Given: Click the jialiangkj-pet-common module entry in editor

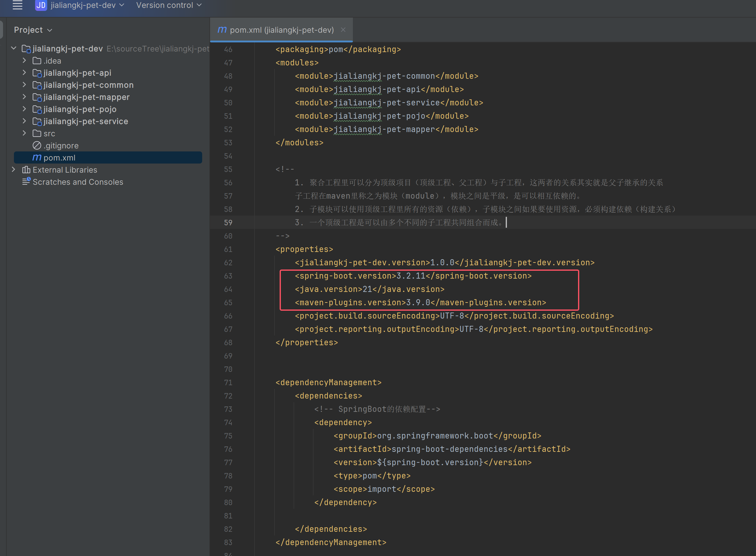Looking at the screenshot, I should (x=386, y=76).
